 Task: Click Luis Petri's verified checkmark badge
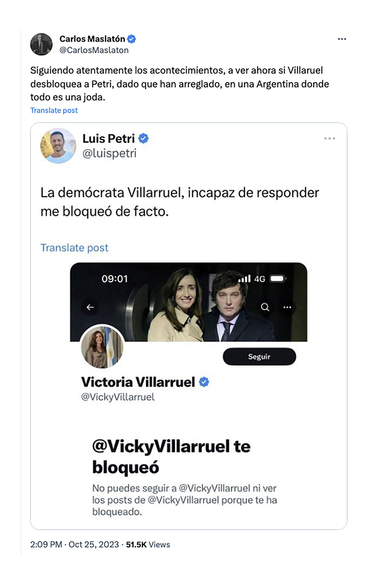coord(143,139)
